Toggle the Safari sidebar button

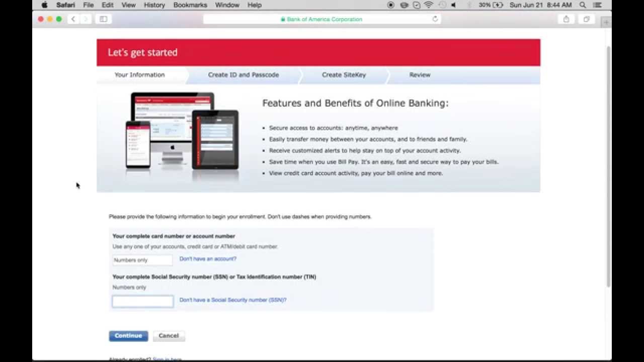(104, 19)
